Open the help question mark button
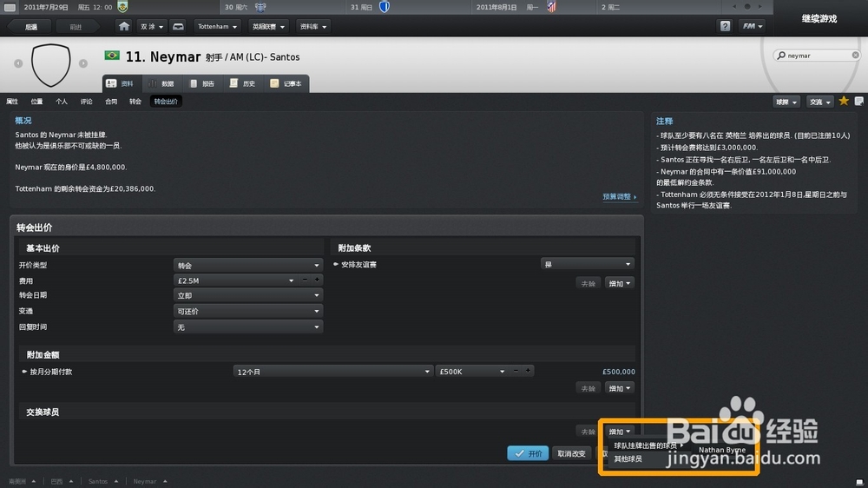The width and height of the screenshot is (868, 488). [x=725, y=26]
